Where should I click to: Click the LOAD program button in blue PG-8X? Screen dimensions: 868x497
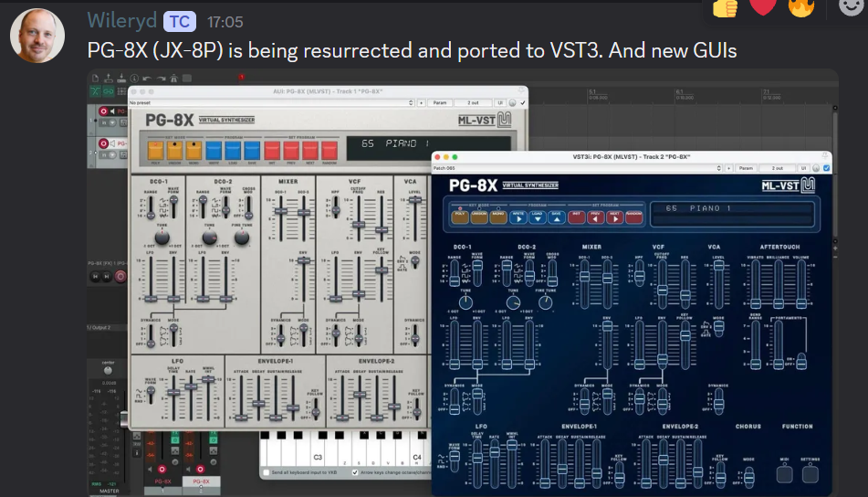(x=538, y=217)
